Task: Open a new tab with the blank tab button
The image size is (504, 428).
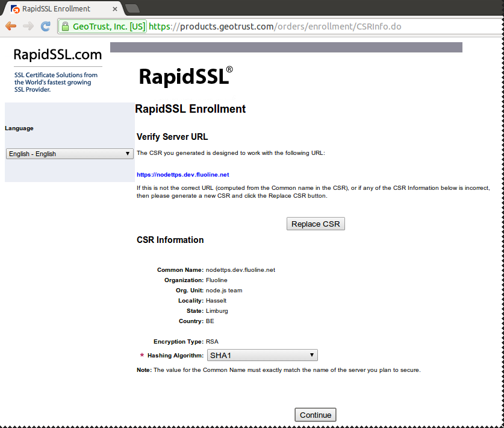Action: [x=132, y=8]
